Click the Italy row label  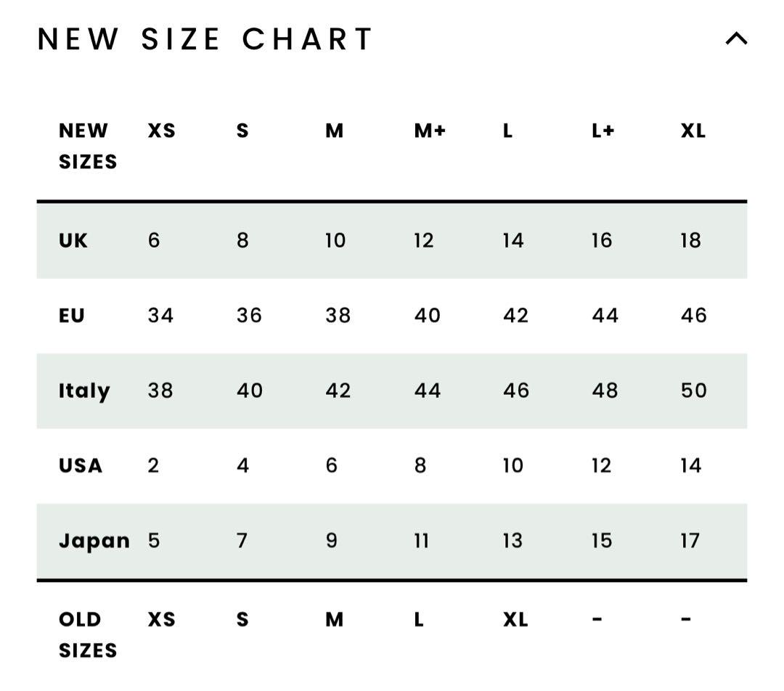pyautogui.click(x=84, y=391)
